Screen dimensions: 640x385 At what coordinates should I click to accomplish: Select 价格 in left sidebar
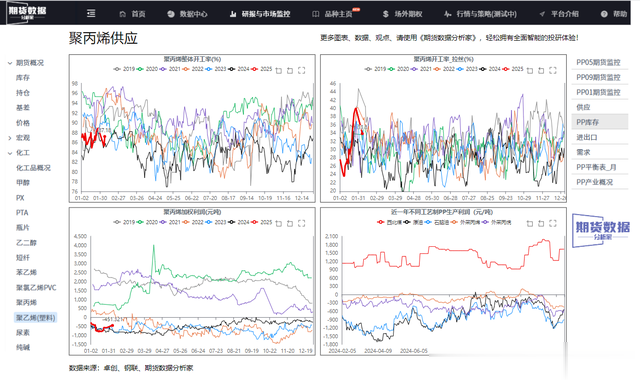point(23,123)
